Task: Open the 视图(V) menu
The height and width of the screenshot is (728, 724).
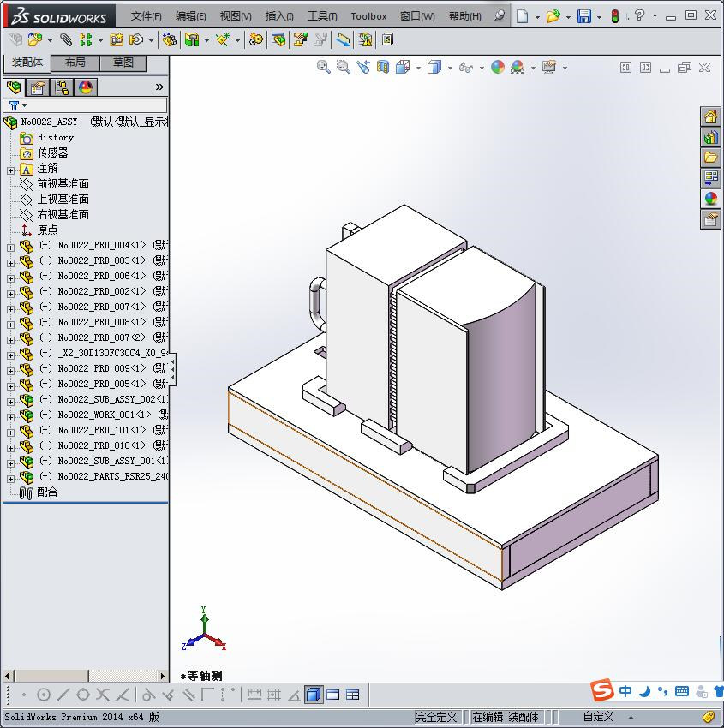Action: click(236, 16)
